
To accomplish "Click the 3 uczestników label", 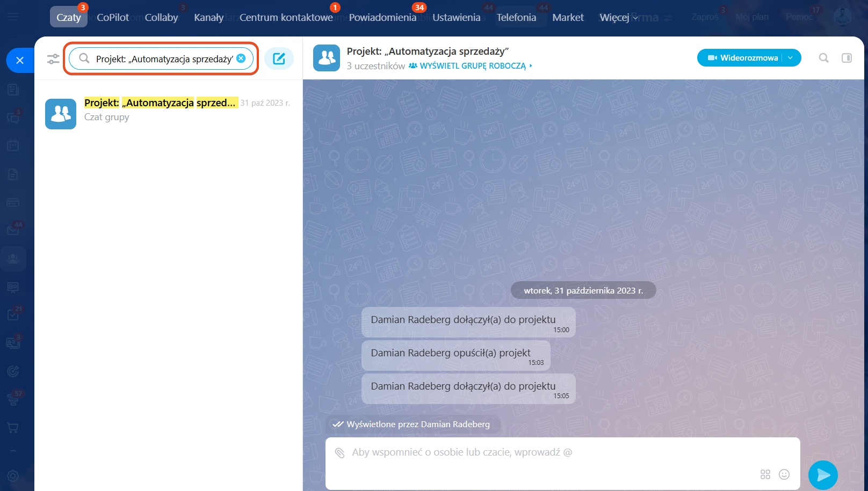I will pos(376,65).
